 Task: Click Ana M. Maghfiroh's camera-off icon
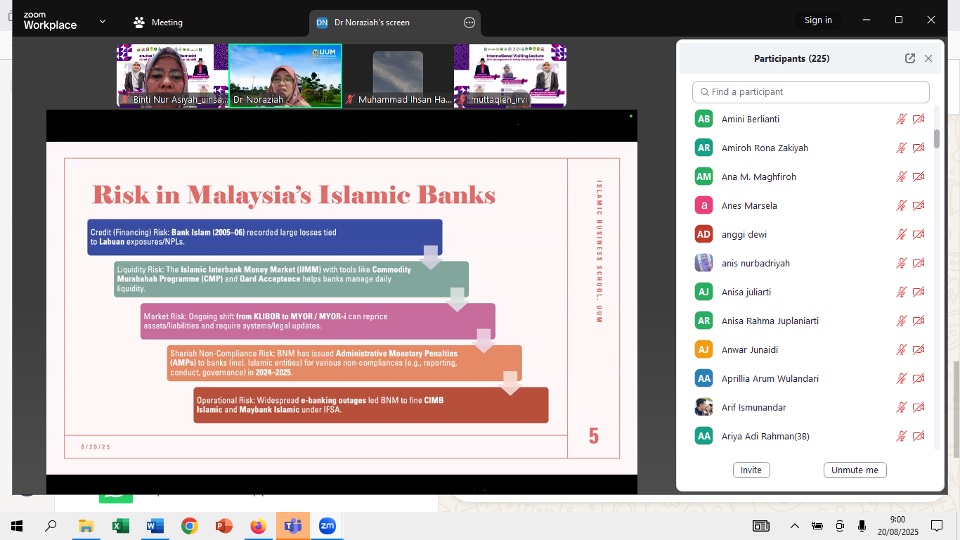(x=918, y=176)
